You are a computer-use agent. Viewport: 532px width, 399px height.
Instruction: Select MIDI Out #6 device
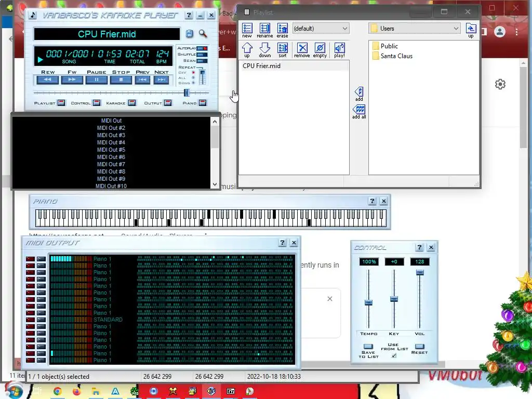[x=111, y=157]
